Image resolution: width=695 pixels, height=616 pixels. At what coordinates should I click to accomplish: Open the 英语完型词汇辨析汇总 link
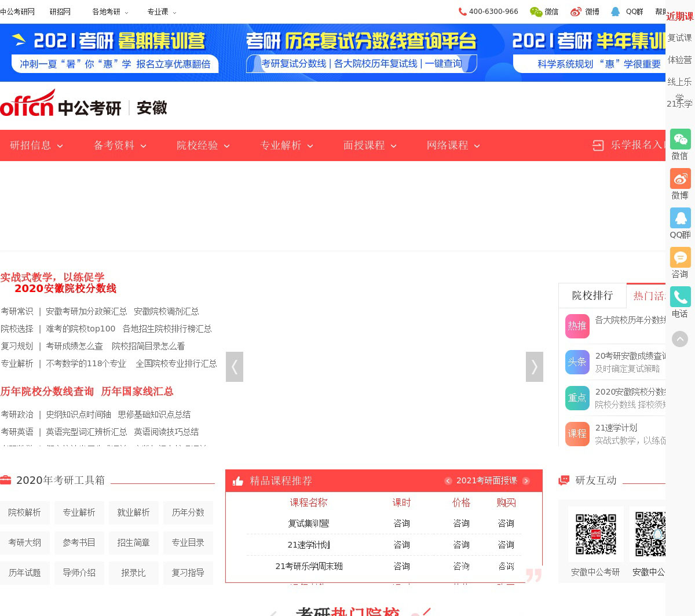pyautogui.click(x=86, y=432)
